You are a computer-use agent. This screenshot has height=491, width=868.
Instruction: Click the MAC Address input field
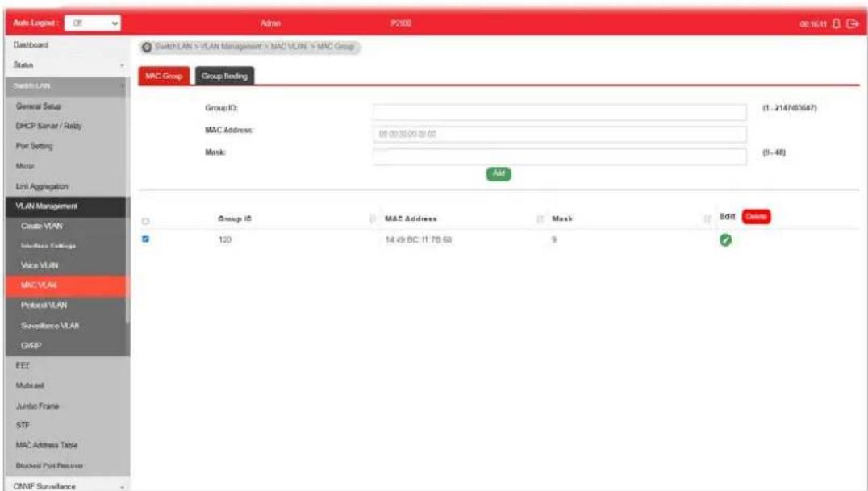[560, 134]
